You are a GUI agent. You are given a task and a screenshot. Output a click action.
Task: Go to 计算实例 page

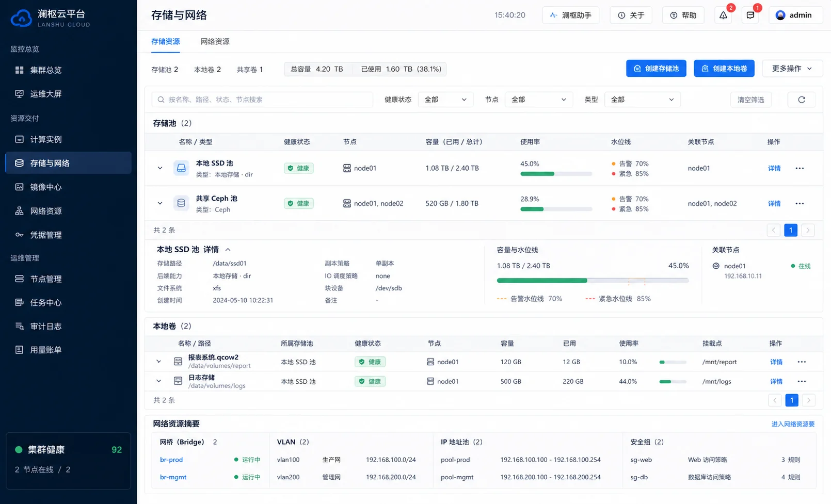click(68, 139)
